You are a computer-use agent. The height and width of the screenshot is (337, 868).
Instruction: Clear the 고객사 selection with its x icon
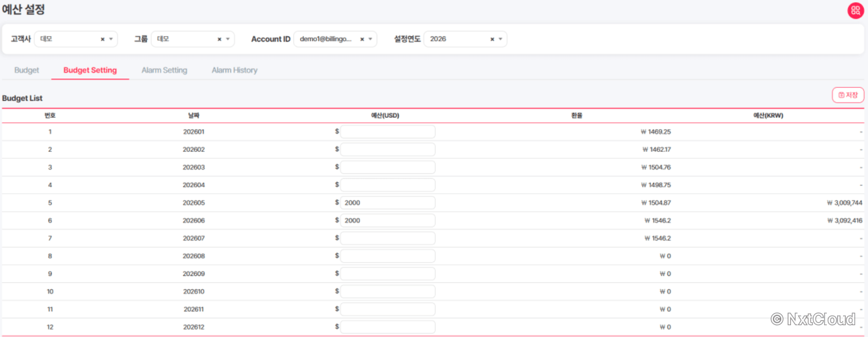point(103,39)
